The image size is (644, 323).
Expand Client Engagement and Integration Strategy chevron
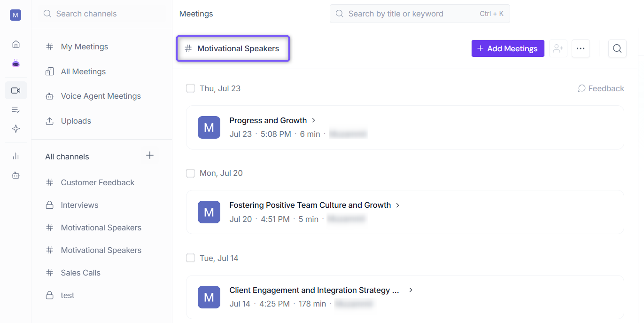pos(411,290)
